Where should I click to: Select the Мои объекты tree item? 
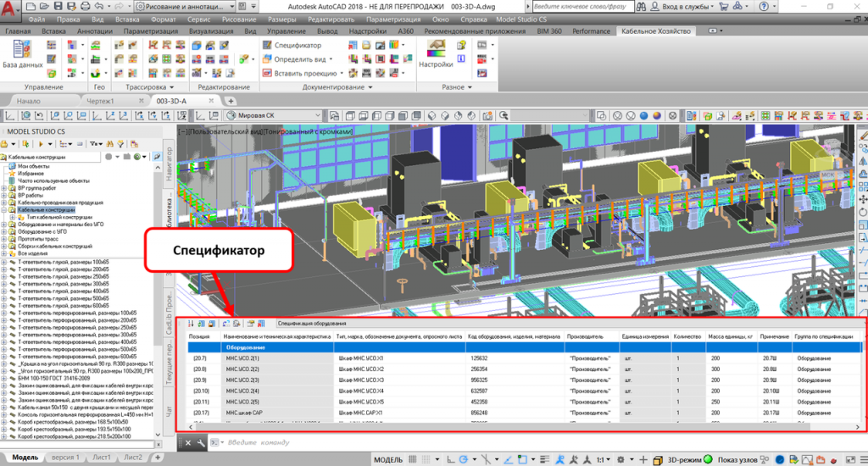click(x=34, y=166)
